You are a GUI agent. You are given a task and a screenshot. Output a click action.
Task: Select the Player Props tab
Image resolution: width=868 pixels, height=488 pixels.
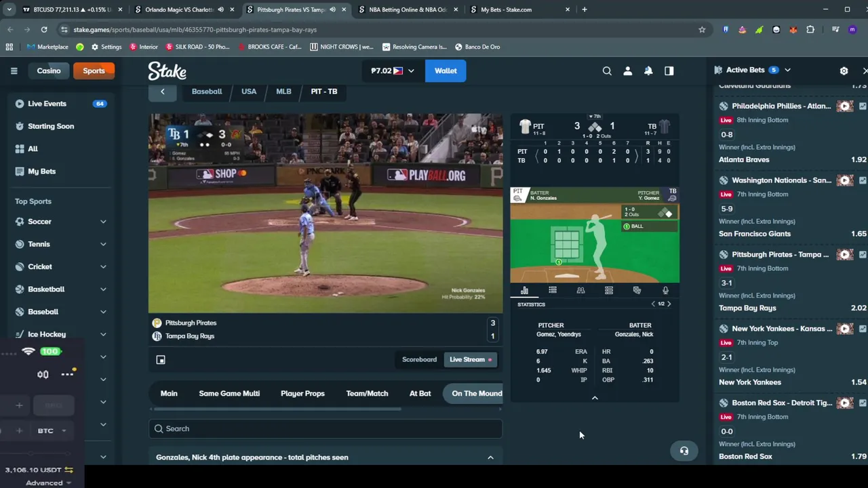tap(302, 393)
